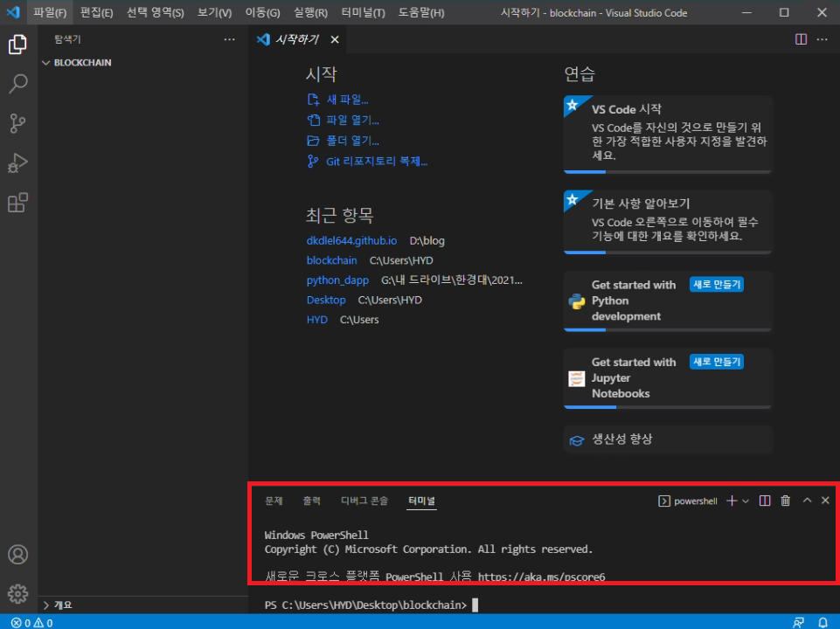The height and width of the screenshot is (629, 840).
Task: Click the feedback icon in status bar
Action: [x=798, y=623]
